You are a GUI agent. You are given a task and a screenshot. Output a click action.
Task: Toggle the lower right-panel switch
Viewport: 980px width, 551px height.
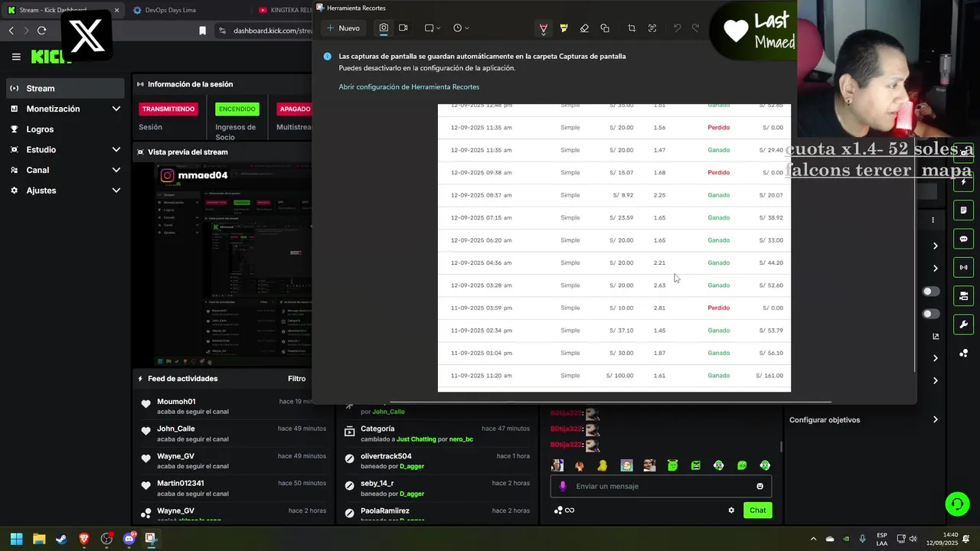point(931,314)
